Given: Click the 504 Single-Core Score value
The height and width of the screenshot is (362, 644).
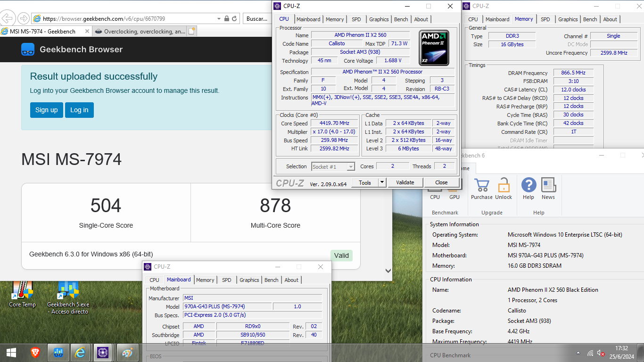Looking at the screenshot, I should (106, 206).
